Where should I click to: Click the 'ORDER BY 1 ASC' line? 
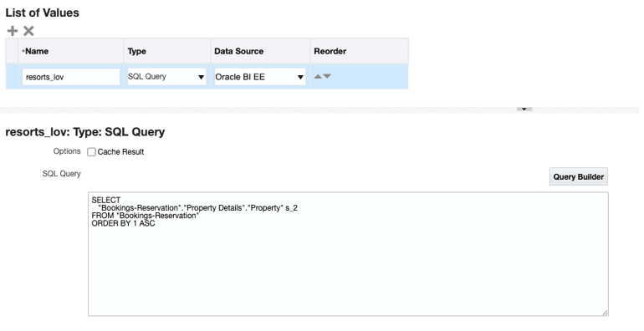(x=123, y=223)
